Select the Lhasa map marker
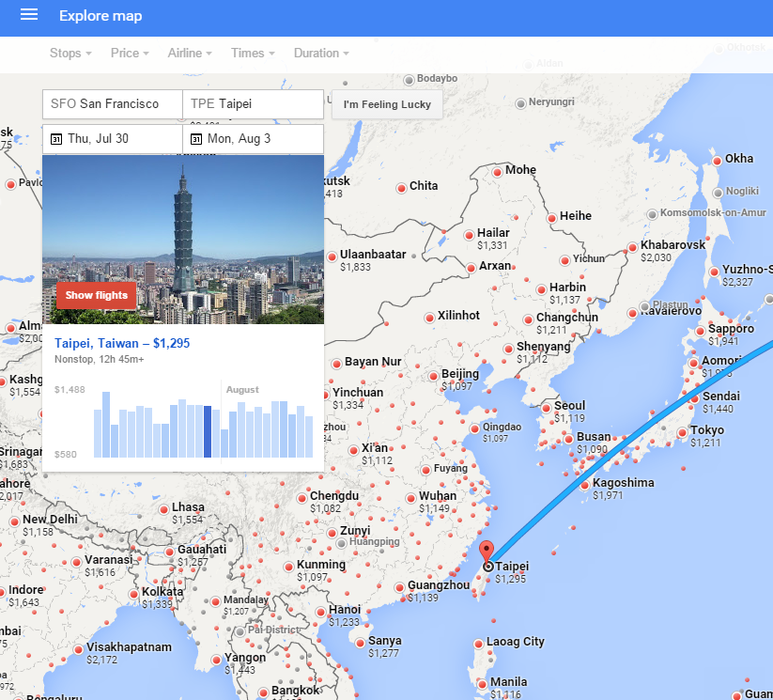Screen dimensions: 773x700 pyautogui.click(x=163, y=509)
